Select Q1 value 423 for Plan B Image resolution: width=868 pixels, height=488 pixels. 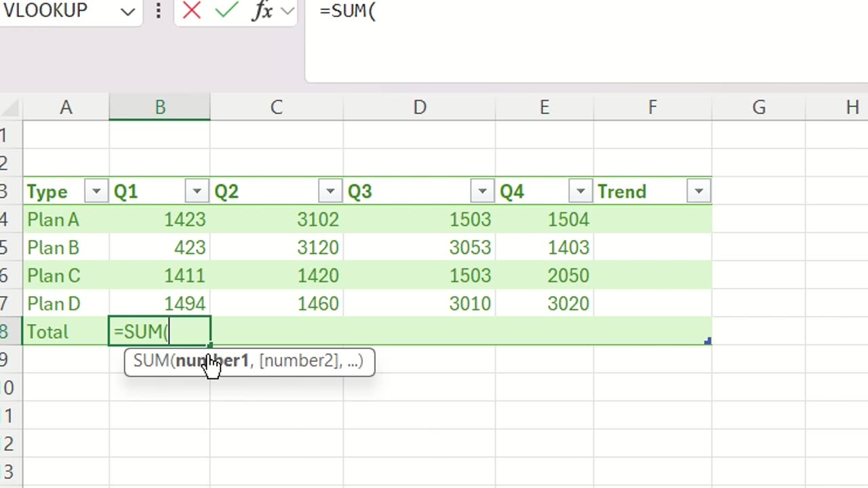point(160,247)
